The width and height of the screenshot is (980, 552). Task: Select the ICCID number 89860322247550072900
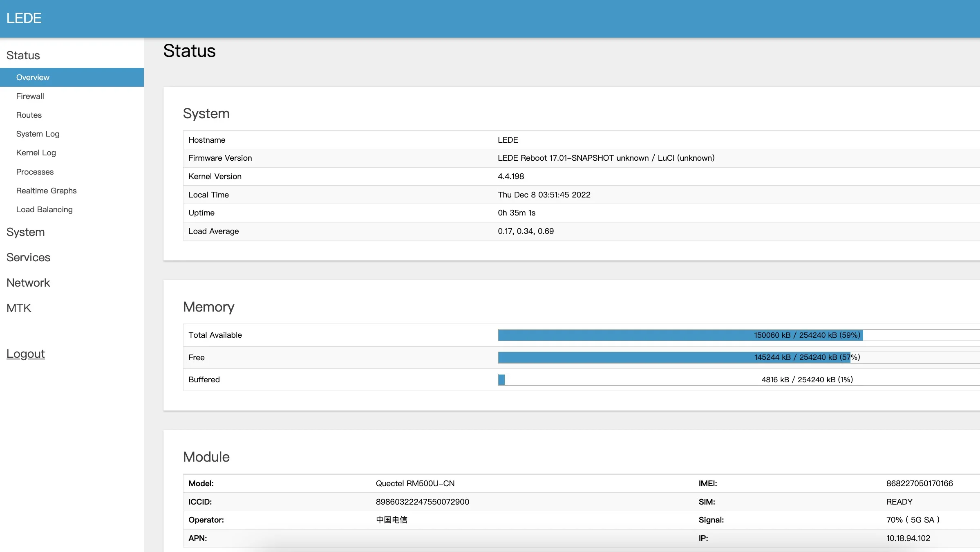(423, 502)
